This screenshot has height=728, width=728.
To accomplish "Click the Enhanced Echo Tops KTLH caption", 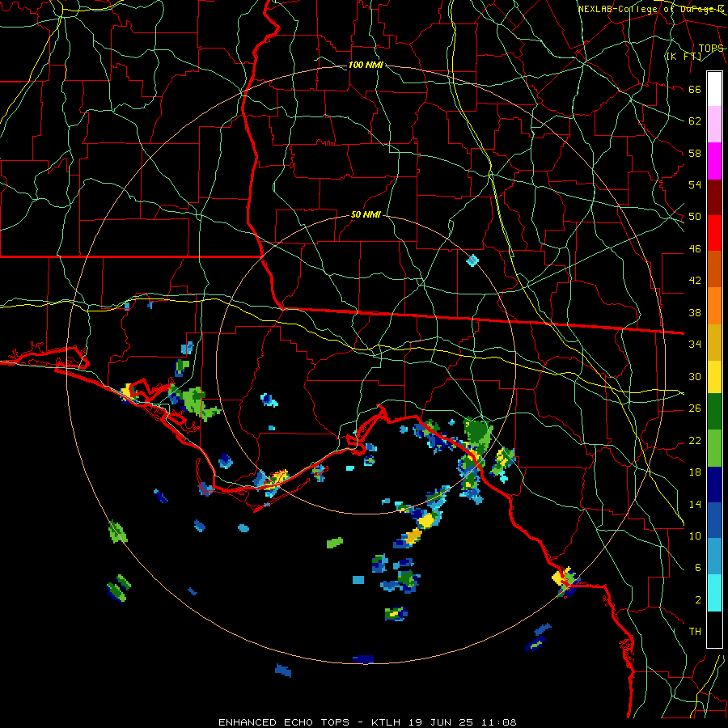I will pos(367,722).
